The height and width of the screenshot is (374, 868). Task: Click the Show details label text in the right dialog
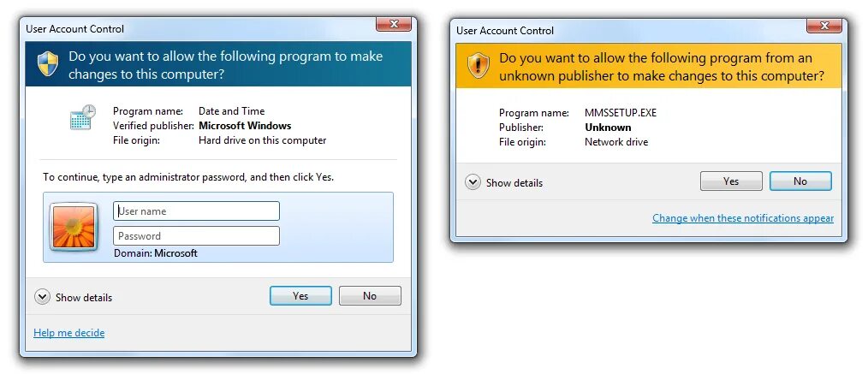[x=514, y=183]
